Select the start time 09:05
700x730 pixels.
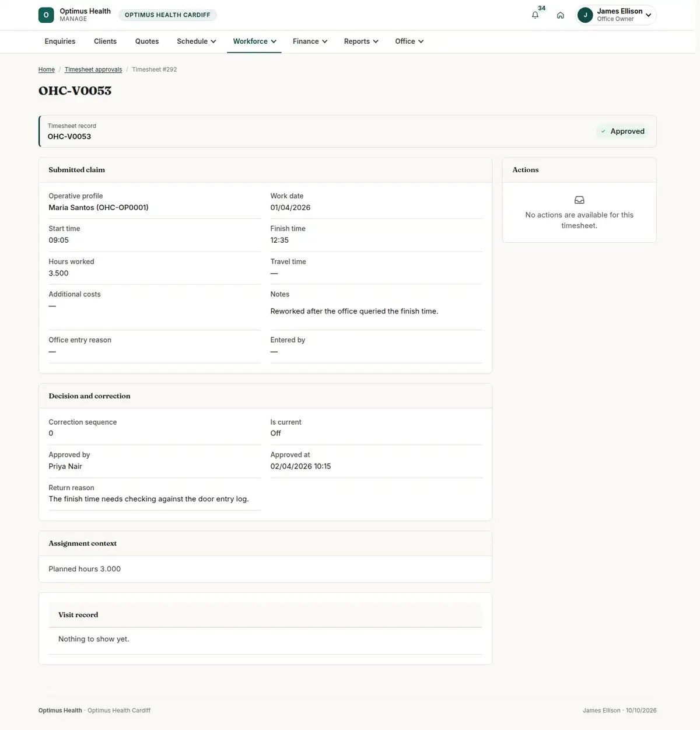[x=59, y=240]
